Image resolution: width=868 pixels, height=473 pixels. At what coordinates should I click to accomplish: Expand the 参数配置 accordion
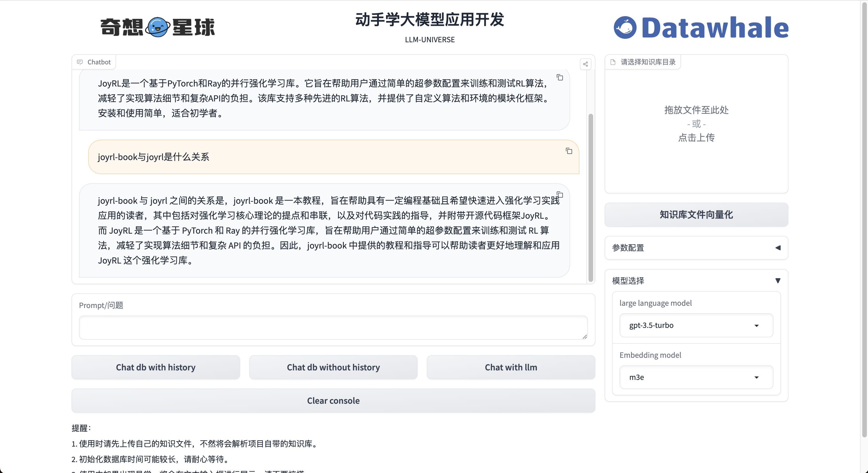click(x=696, y=248)
